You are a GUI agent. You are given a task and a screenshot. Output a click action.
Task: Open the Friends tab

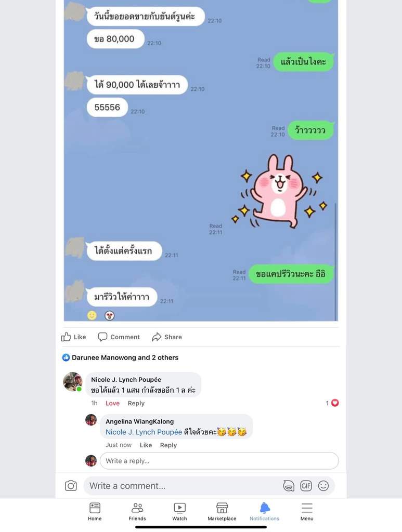coord(137,511)
